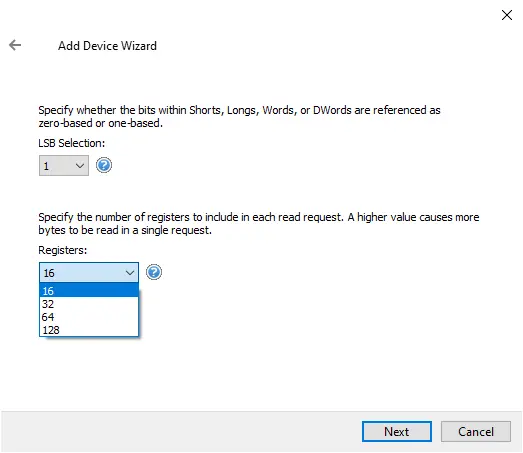
Task: Click the "Registers:" label
Action: (63, 250)
